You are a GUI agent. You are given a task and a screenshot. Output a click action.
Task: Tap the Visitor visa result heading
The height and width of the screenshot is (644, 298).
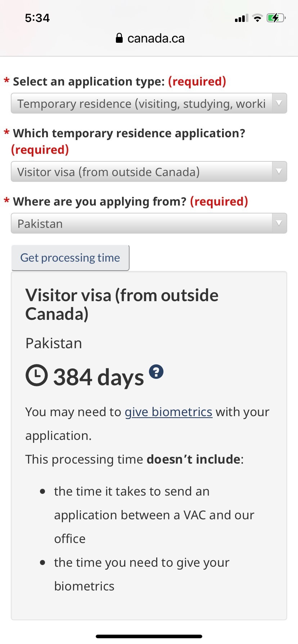122,304
